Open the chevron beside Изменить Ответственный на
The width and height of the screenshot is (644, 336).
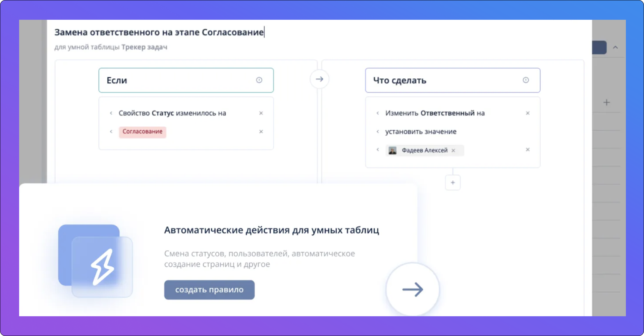pos(378,113)
